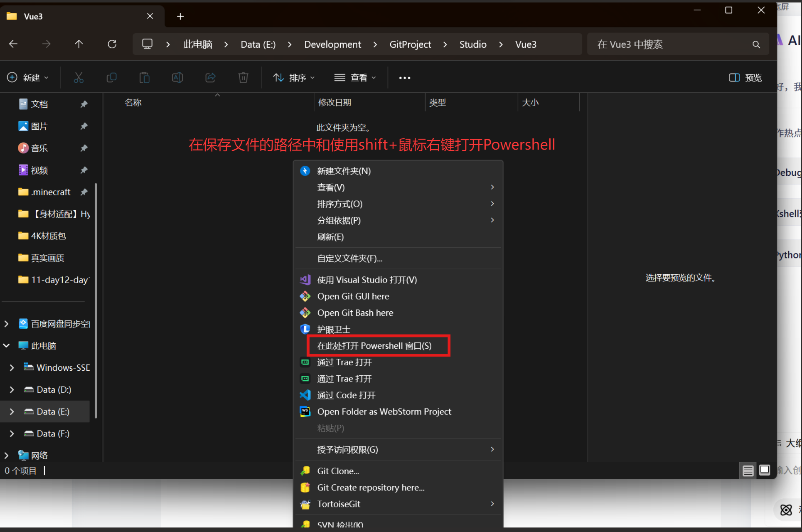Click the search magnifier icon
802x532 pixels.
point(756,44)
